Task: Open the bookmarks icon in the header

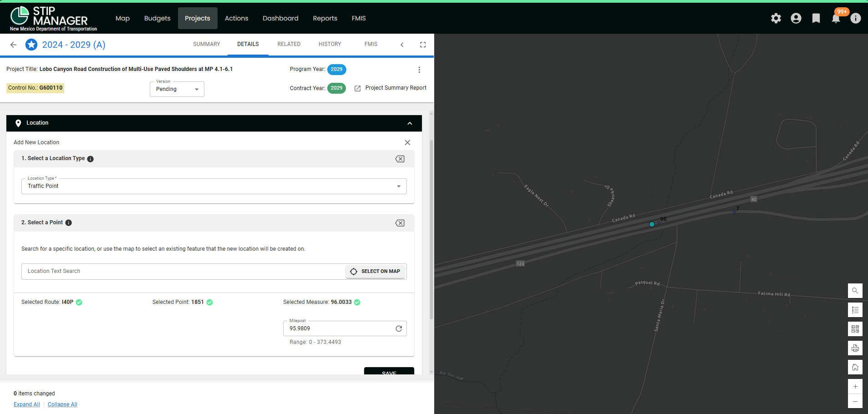Action: (816, 18)
